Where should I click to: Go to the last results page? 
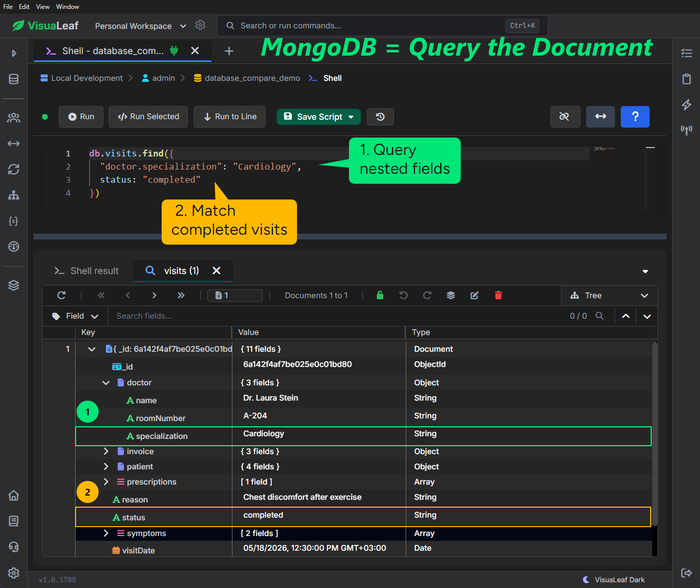tap(181, 296)
